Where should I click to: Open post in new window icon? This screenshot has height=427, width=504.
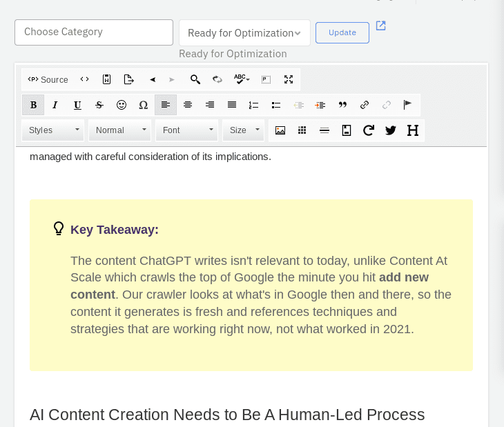coord(381,26)
